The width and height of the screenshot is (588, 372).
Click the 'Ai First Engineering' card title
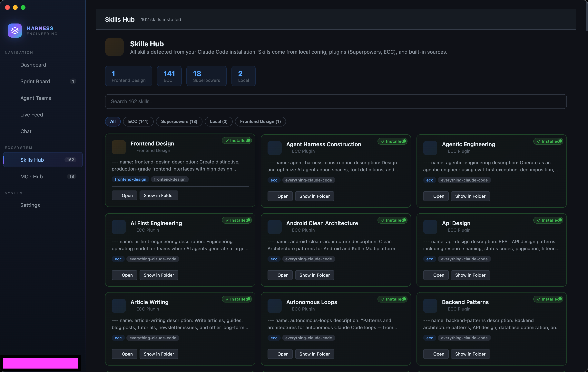(x=156, y=223)
